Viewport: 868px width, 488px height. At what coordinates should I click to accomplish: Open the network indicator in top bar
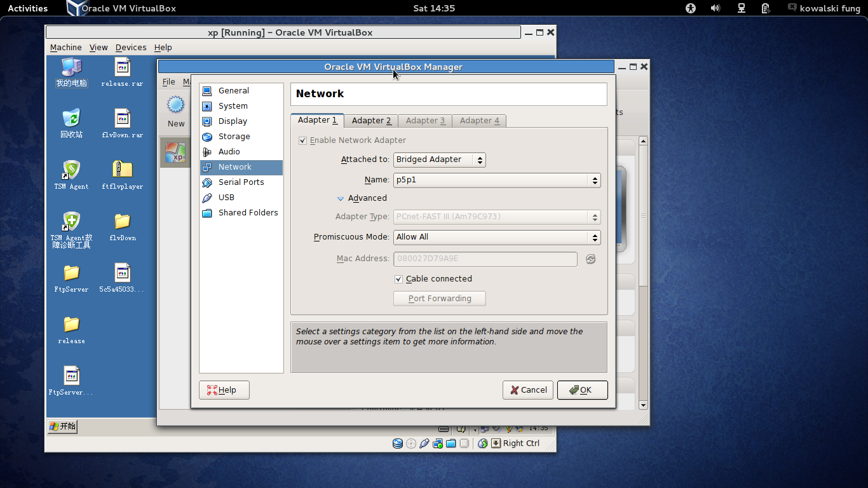[741, 8]
